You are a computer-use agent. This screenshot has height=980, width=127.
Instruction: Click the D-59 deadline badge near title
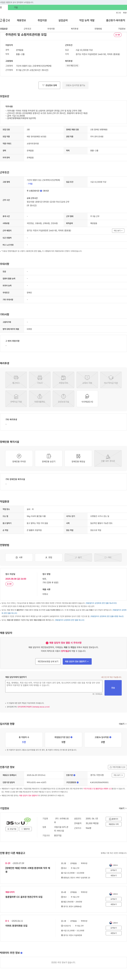click(x=117, y=35)
